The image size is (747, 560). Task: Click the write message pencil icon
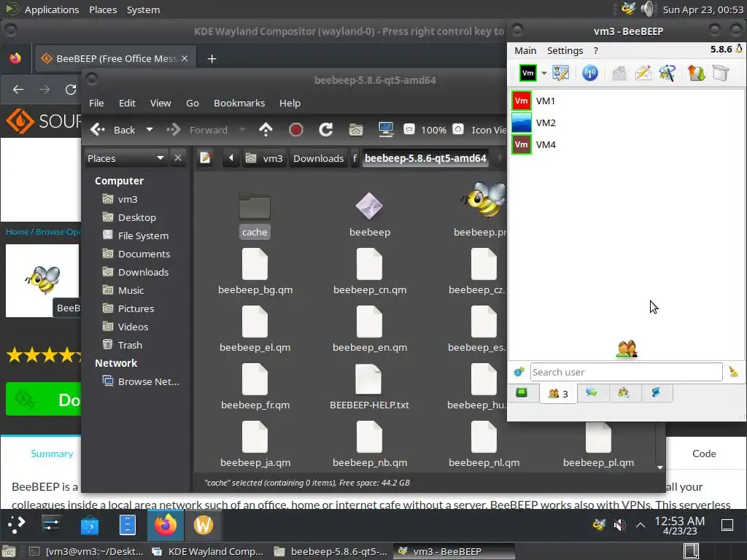(643, 74)
